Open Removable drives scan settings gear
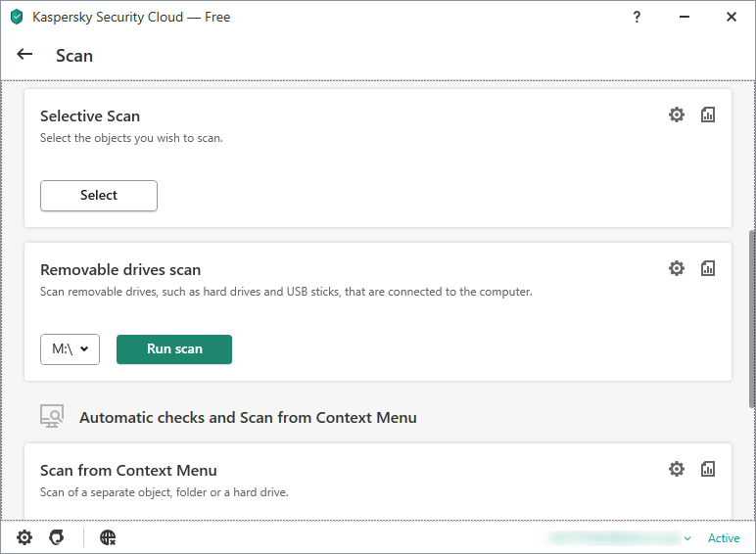 [x=677, y=268]
